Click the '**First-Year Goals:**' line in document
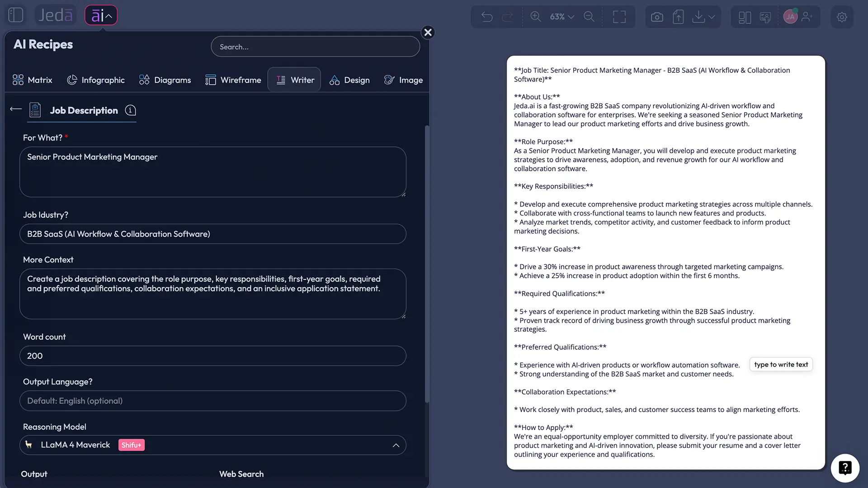The image size is (868, 488). coord(547,249)
